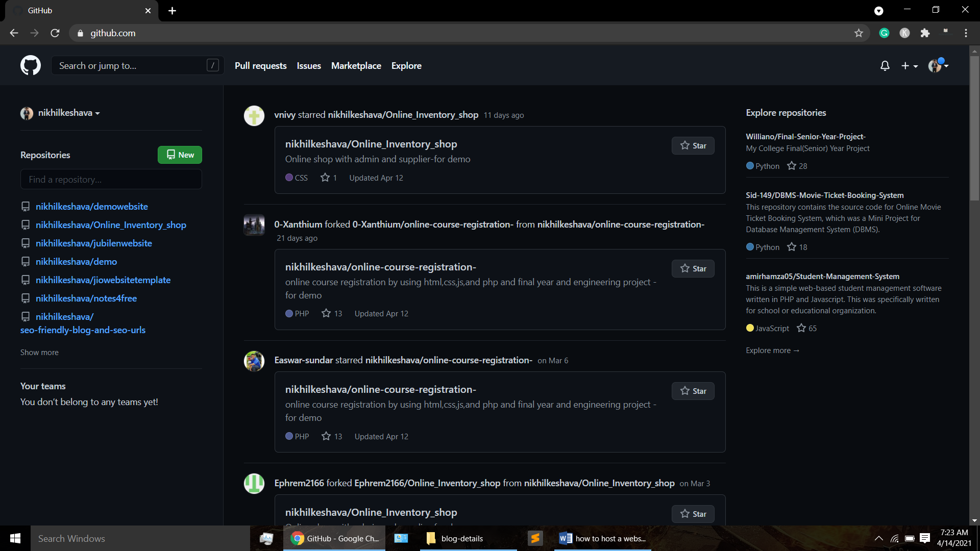Click repo icon beside jubilenwebsite

pos(25,243)
